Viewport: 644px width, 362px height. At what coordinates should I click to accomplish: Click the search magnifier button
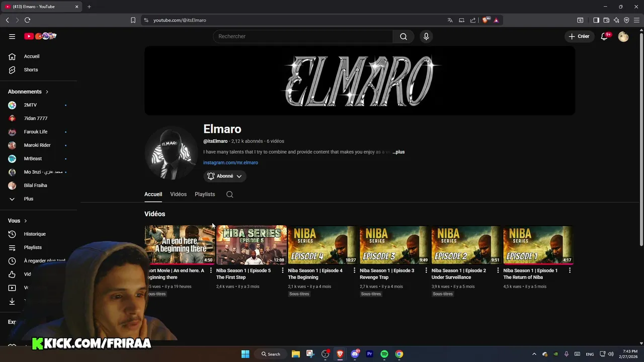(x=404, y=36)
